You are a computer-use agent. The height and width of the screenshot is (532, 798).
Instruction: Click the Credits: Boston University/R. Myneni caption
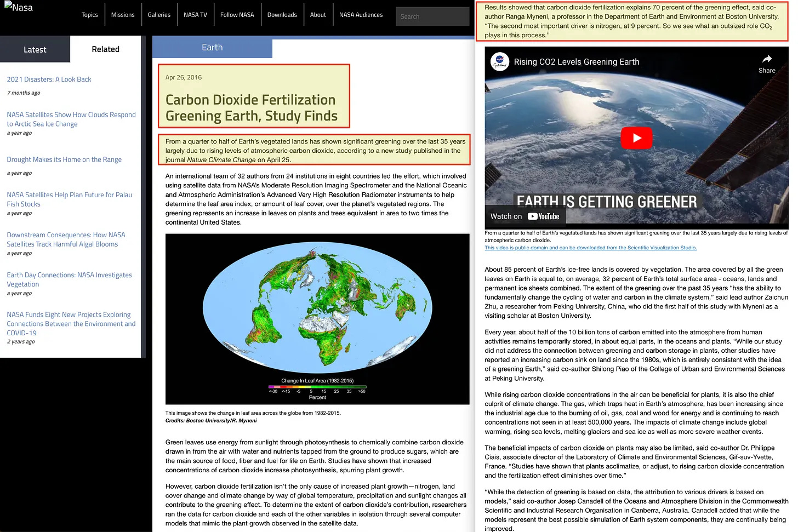(211, 421)
